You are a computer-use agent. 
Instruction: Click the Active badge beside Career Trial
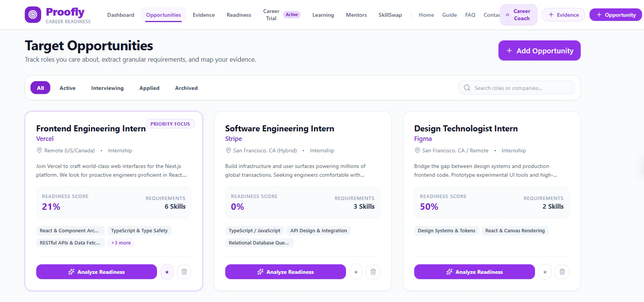[292, 14]
